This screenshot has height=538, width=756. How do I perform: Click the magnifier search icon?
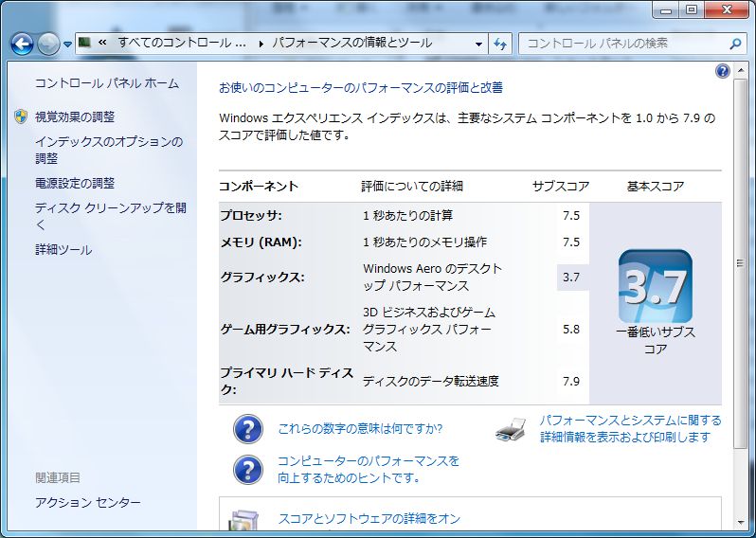[735, 44]
